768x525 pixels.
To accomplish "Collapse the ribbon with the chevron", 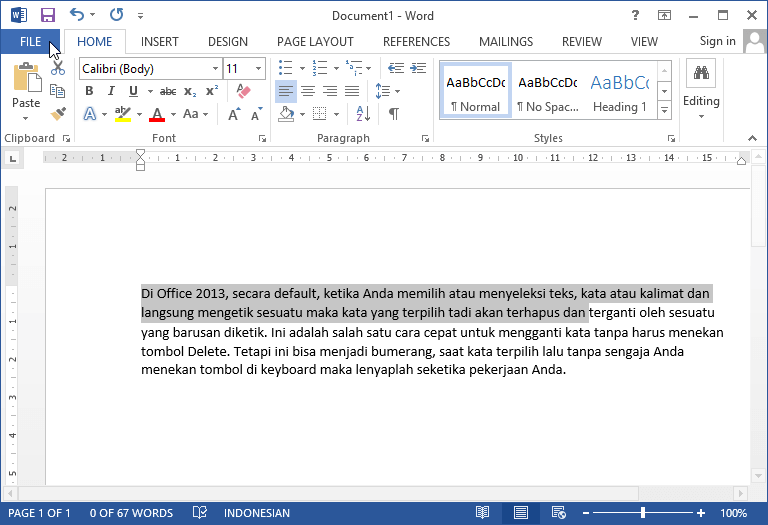I will pos(752,139).
